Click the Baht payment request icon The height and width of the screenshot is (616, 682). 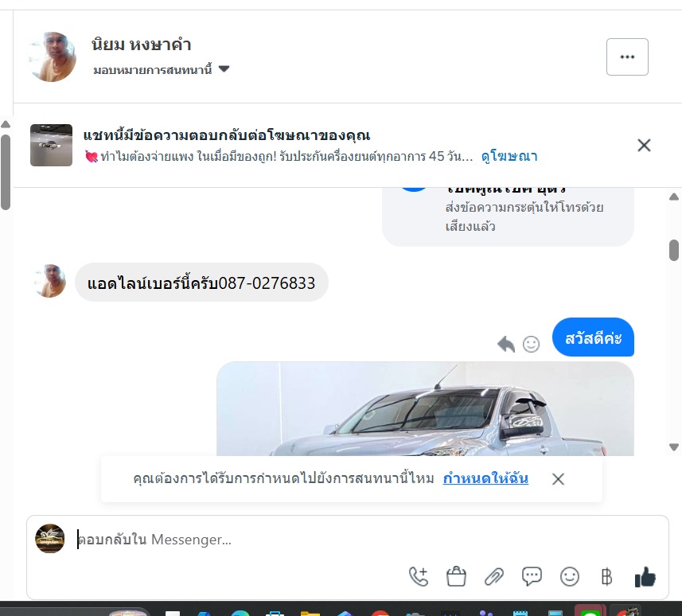[606, 577]
